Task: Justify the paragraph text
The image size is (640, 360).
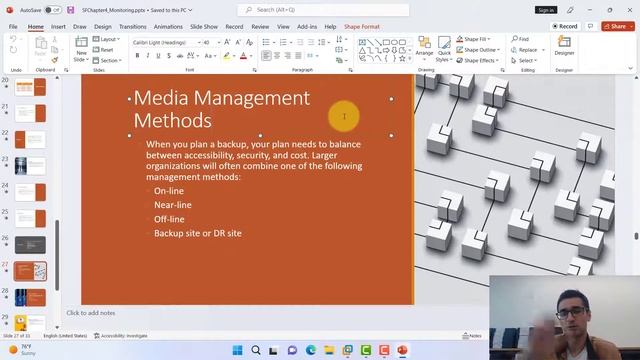Action: coord(299,56)
